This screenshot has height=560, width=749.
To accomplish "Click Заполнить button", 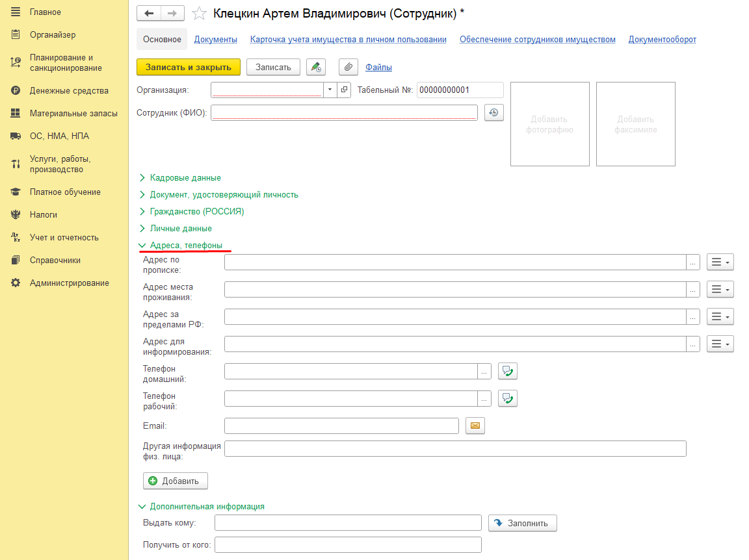I will (523, 523).
